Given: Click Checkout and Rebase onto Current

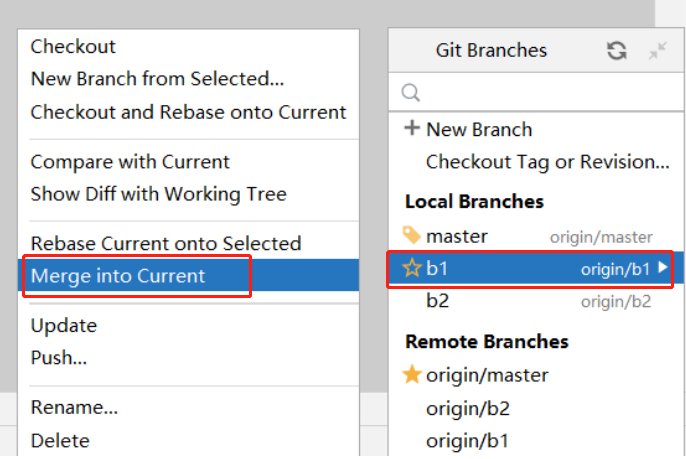Looking at the screenshot, I should click(188, 112).
